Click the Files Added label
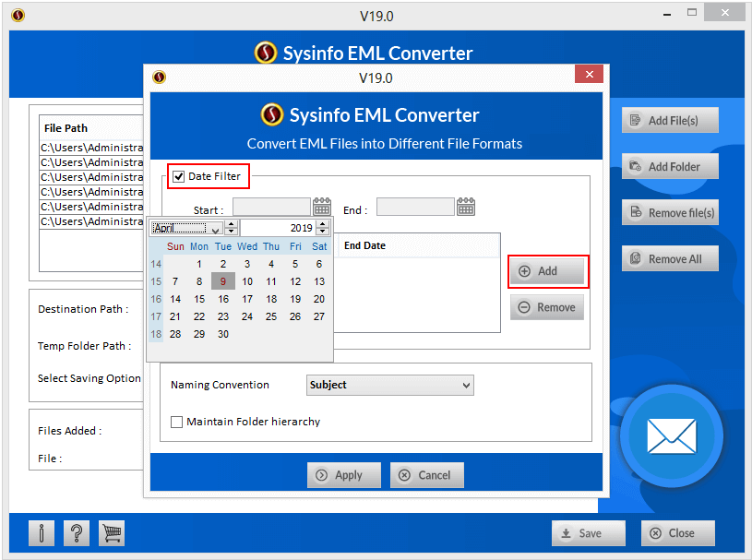Screen dimensions: 752x560 (69, 431)
